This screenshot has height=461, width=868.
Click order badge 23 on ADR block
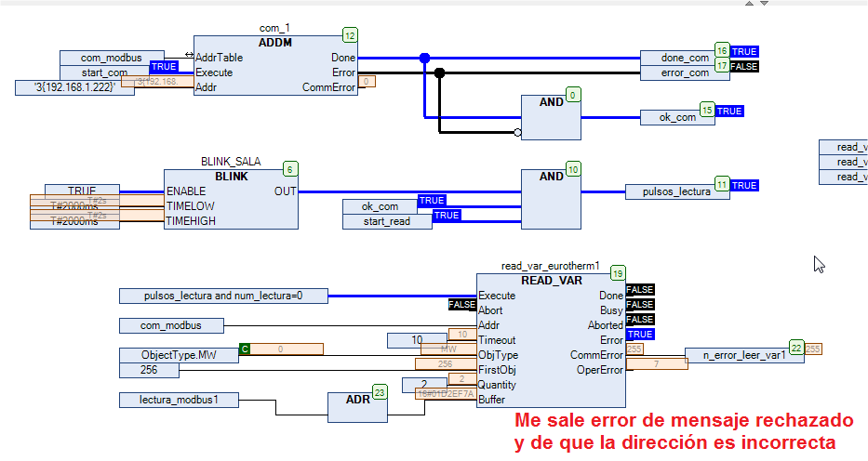pos(380,392)
